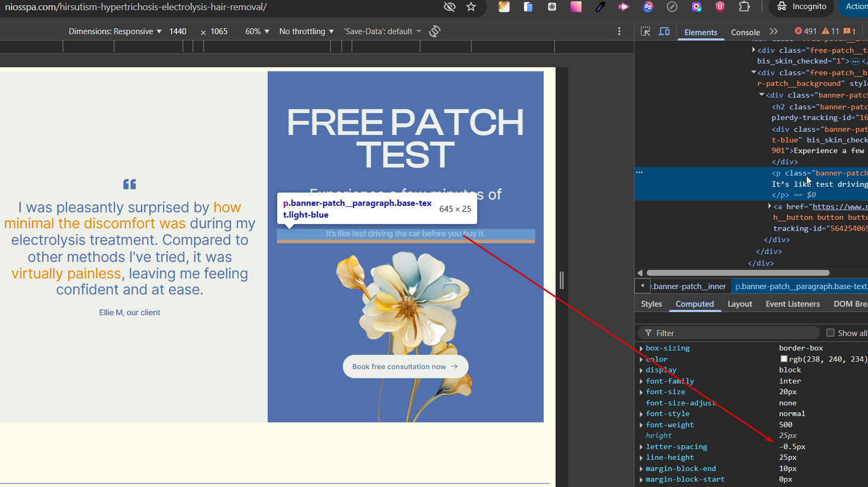Viewport: 868px width, 487px height.
Task: Open the device toolbar three-dot menu
Action: [x=619, y=31]
